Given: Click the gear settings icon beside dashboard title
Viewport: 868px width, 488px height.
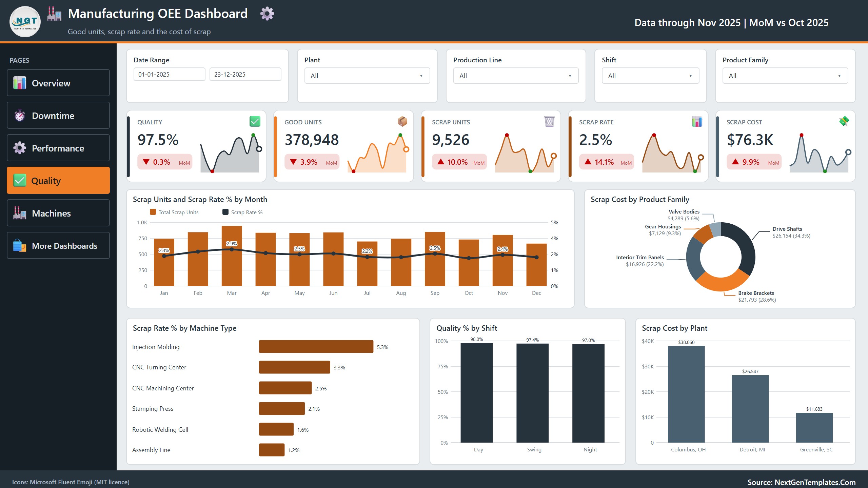Looking at the screenshot, I should (x=267, y=14).
